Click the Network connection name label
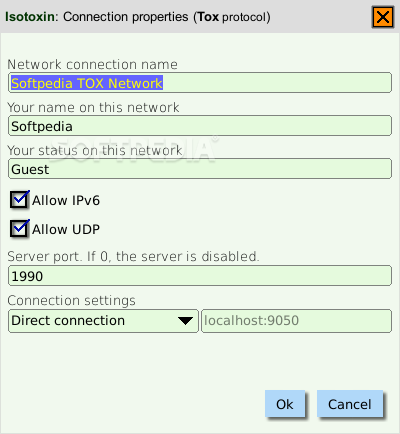This screenshot has height=434, width=400. [92, 64]
